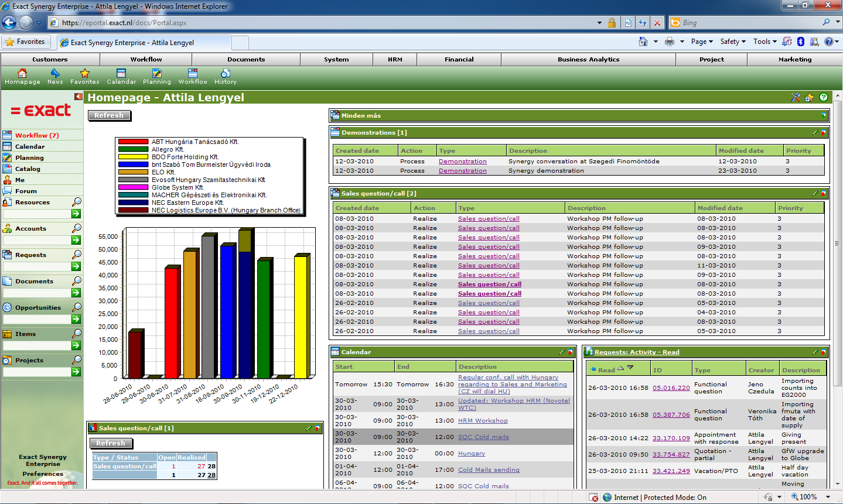
Task: Open the browser Tools dropdown menu
Action: (x=764, y=42)
